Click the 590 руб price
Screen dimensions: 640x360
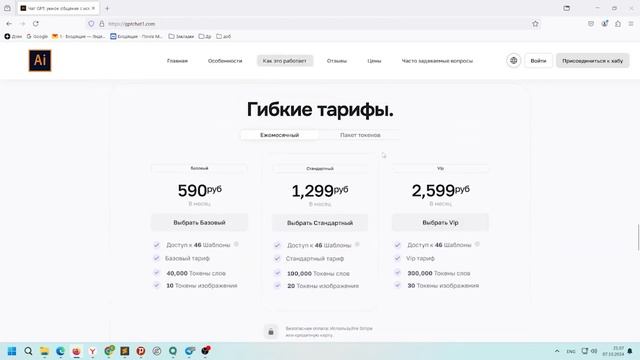coord(200,190)
